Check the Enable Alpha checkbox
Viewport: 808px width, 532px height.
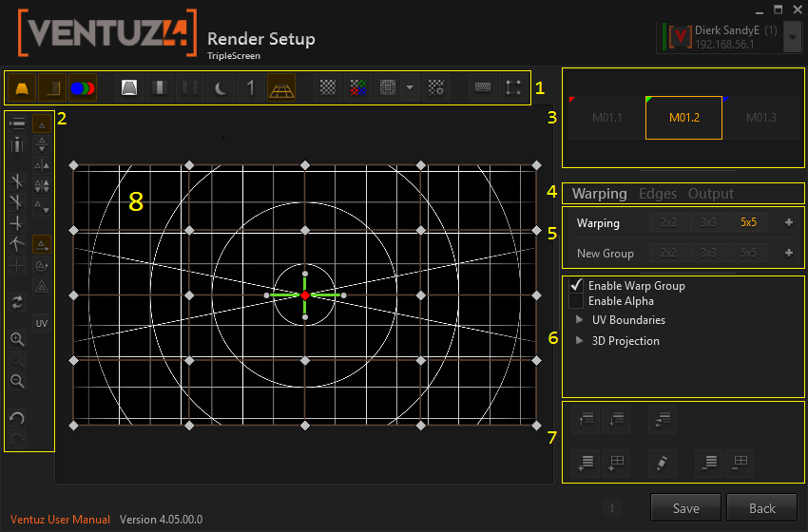(x=575, y=301)
